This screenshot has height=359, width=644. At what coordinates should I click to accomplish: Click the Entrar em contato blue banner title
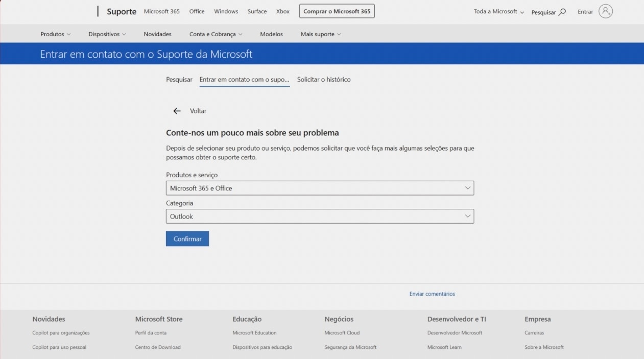tap(146, 54)
